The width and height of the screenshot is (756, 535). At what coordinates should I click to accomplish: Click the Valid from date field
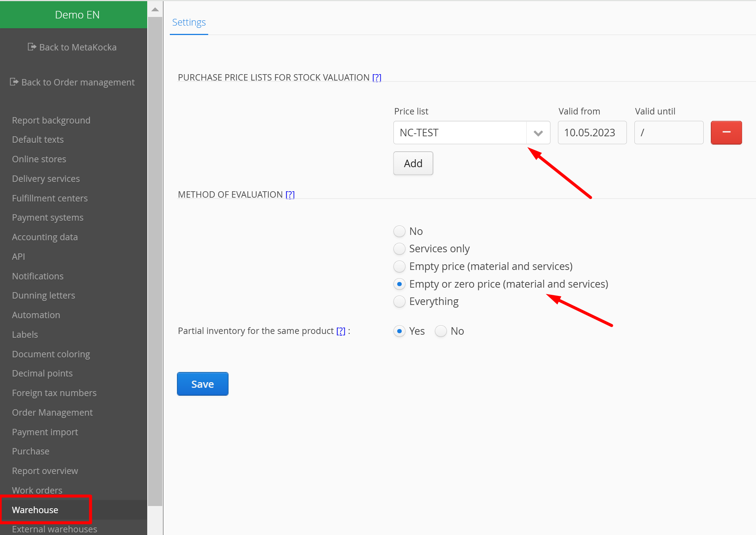[592, 133]
